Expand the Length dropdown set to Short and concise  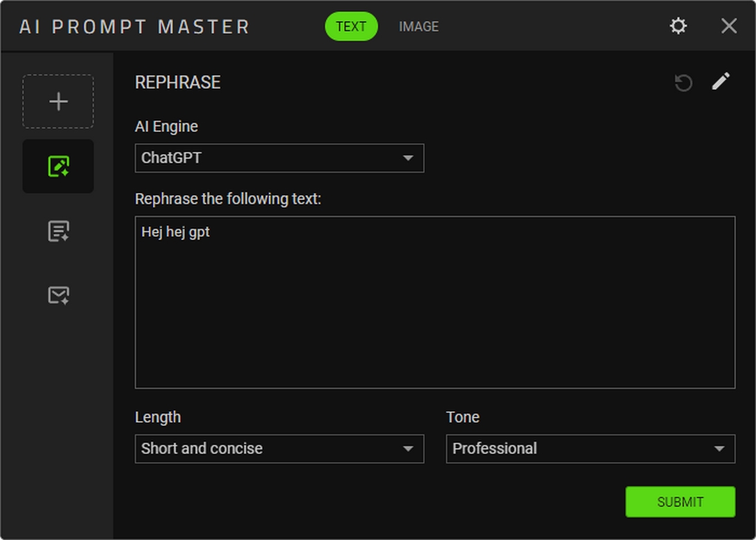pyautogui.click(x=279, y=449)
